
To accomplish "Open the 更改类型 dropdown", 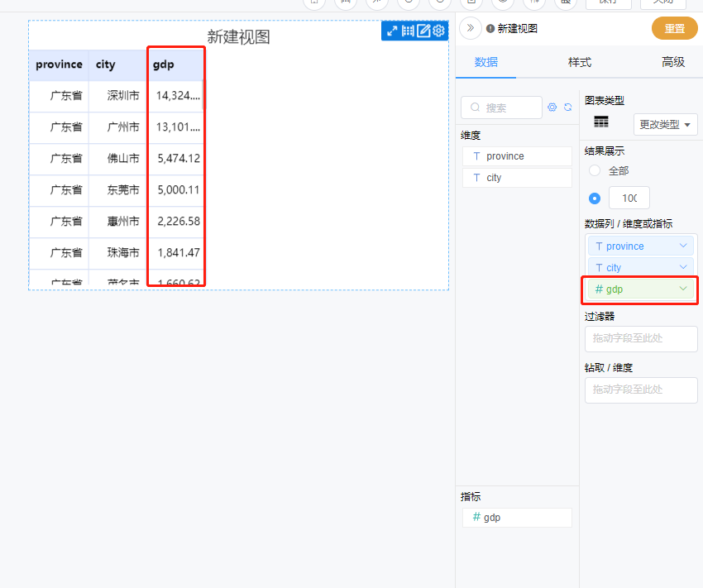I will pyautogui.click(x=663, y=124).
